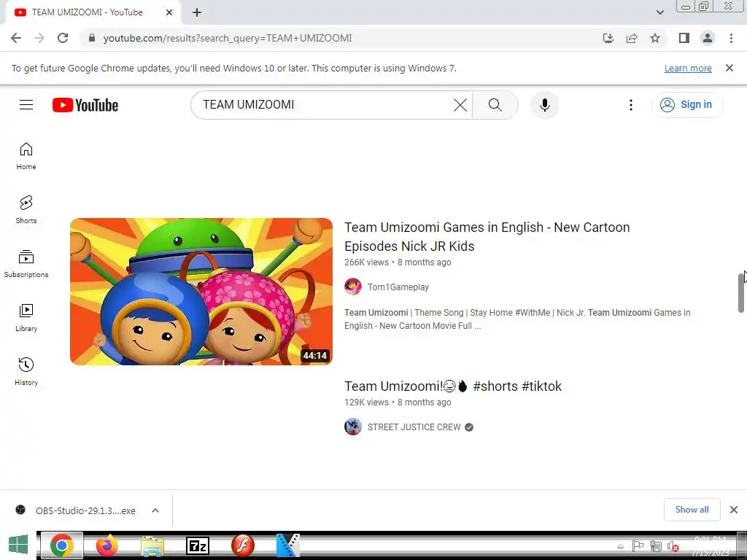Bookmark this tab with star icon
This screenshot has width=747, height=560.
pos(655,38)
